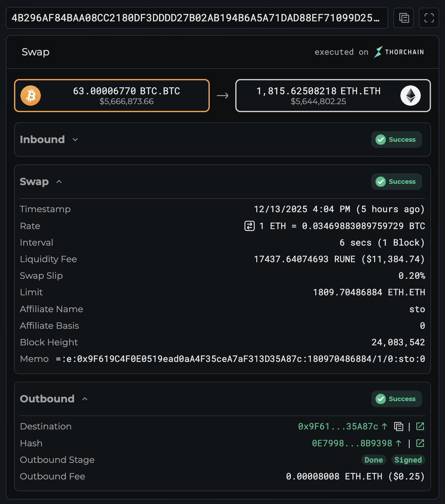The width and height of the screenshot is (445, 504).
Task: Click the Outbound Fee value 0.00008008 ETH.ETH
Action: 334,476
